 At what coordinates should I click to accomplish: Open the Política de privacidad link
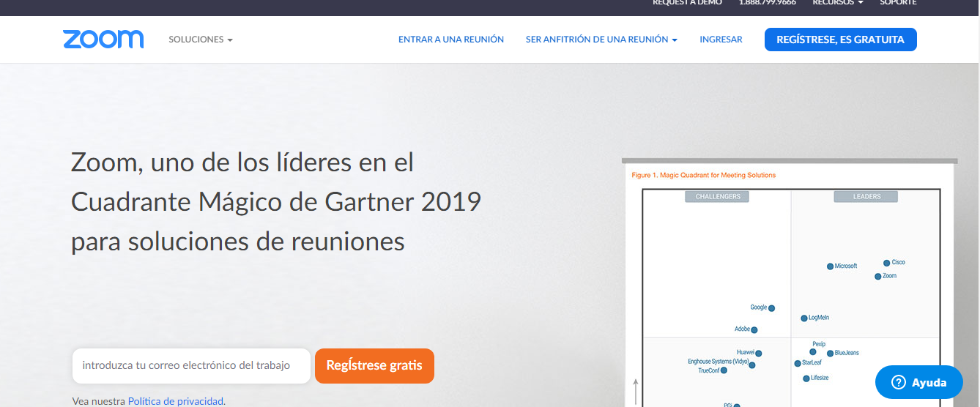pos(176,401)
